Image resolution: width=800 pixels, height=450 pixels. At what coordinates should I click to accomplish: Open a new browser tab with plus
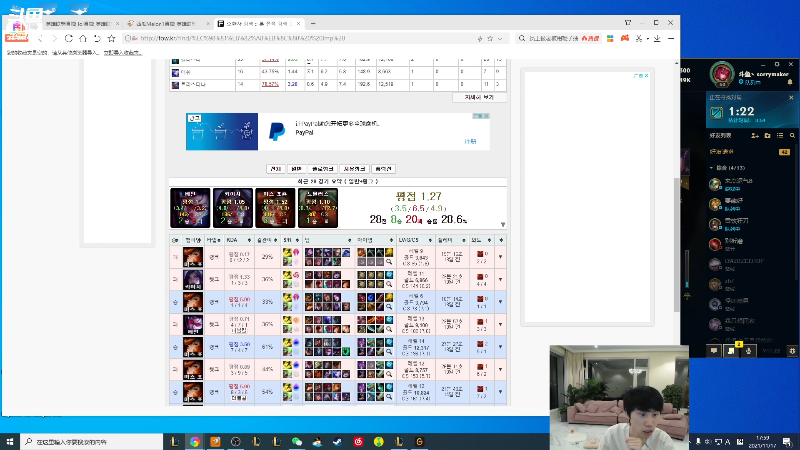coord(313,23)
